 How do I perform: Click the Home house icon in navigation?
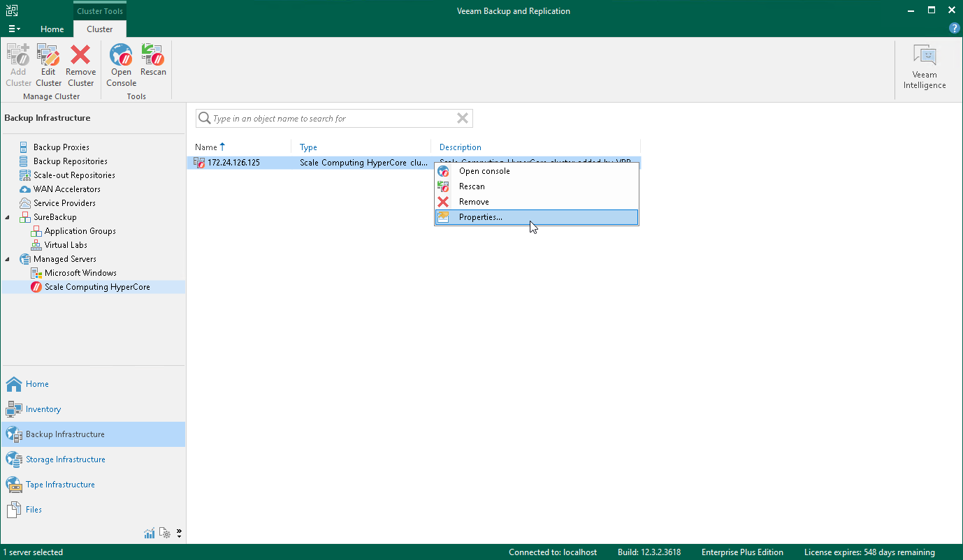14,384
